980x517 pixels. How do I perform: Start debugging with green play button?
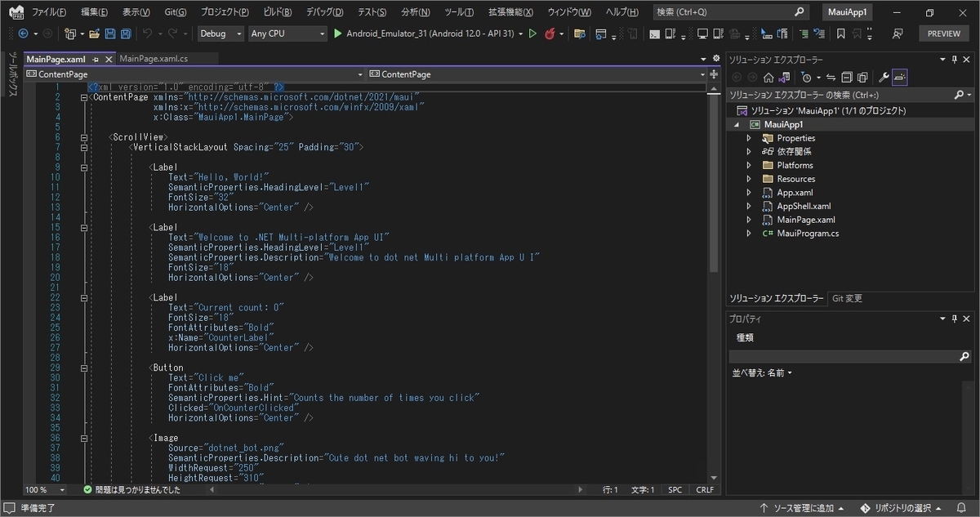(x=337, y=33)
